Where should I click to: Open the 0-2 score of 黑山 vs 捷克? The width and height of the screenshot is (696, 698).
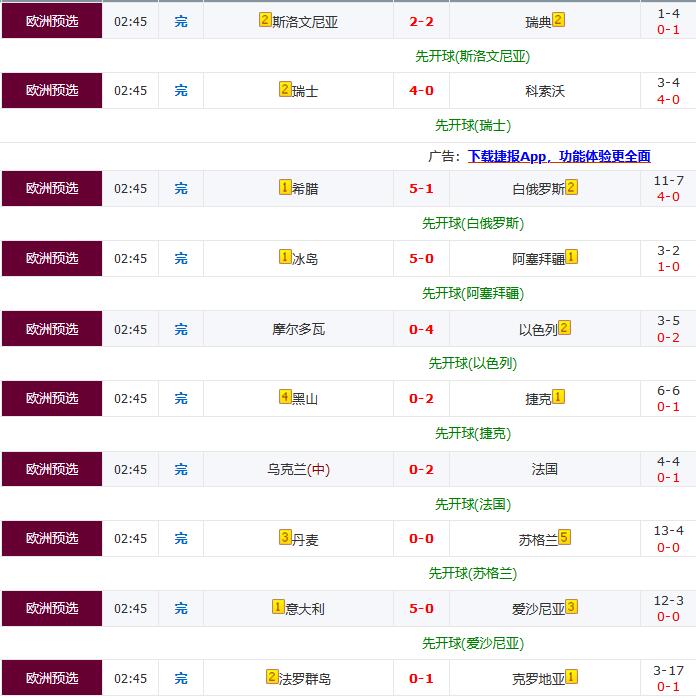(421, 398)
